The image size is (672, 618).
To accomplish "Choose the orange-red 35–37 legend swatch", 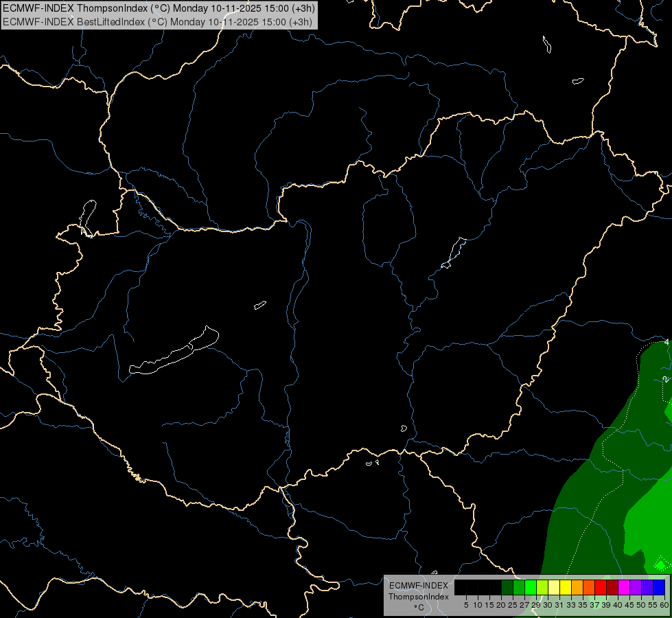I will 589,587.
